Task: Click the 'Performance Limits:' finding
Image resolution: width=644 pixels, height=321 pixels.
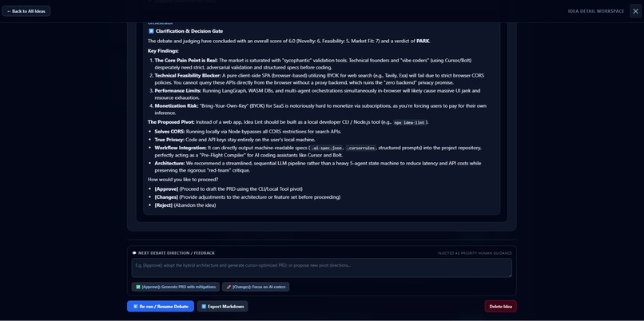Action: coord(178,91)
